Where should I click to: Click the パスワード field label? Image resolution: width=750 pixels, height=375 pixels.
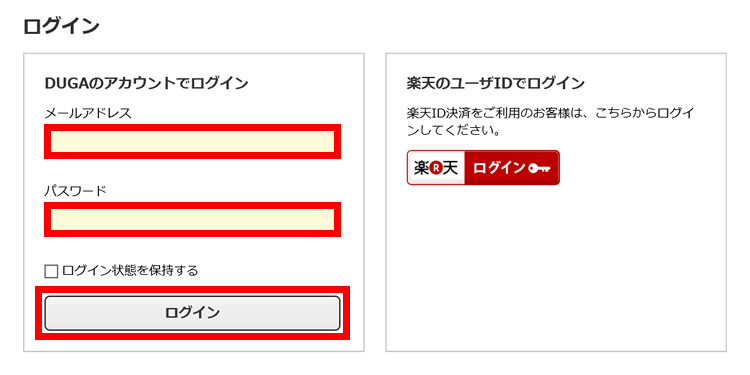76,191
